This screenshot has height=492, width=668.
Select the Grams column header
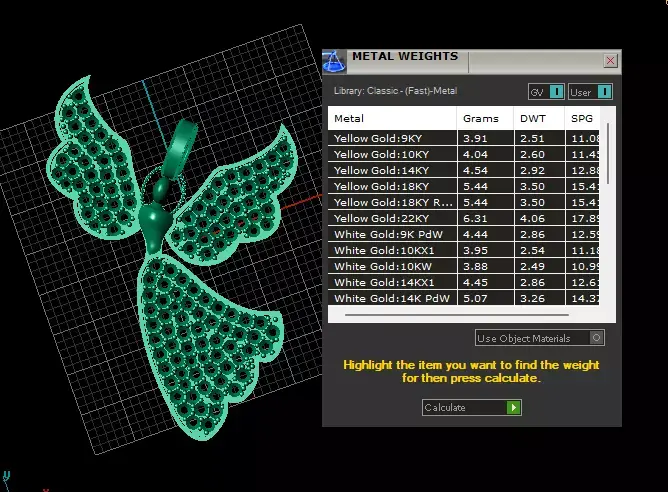point(485,118)
